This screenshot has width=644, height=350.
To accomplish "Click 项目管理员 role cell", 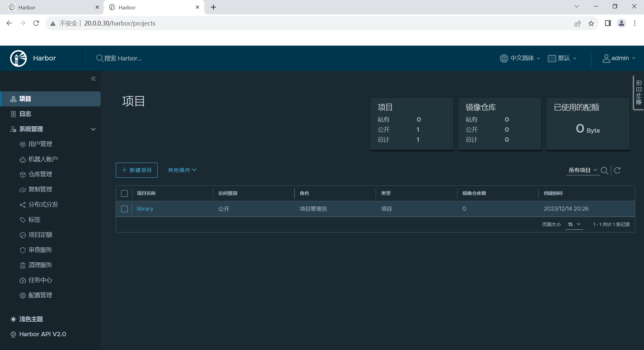I will coord(313,209).
